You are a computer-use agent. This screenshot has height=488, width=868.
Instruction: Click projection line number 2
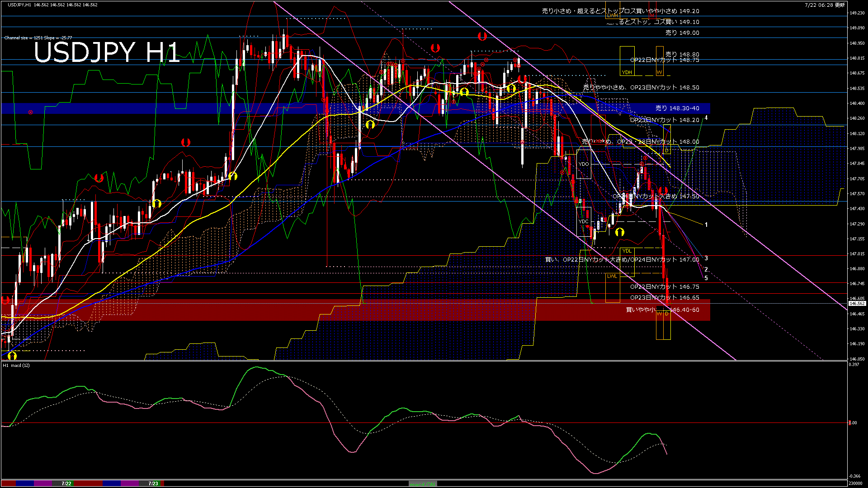706,269
